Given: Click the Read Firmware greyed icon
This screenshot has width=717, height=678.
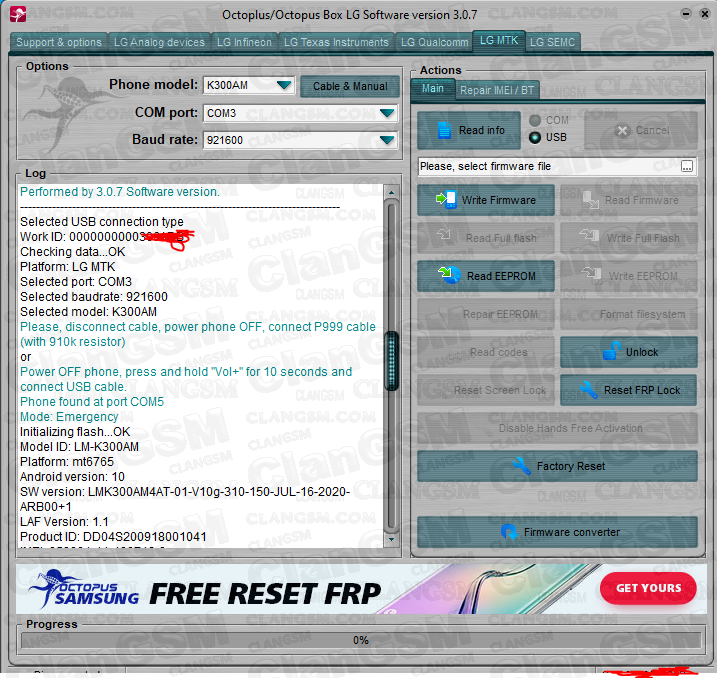Looking at the screenshot, I should coord(591,200).
